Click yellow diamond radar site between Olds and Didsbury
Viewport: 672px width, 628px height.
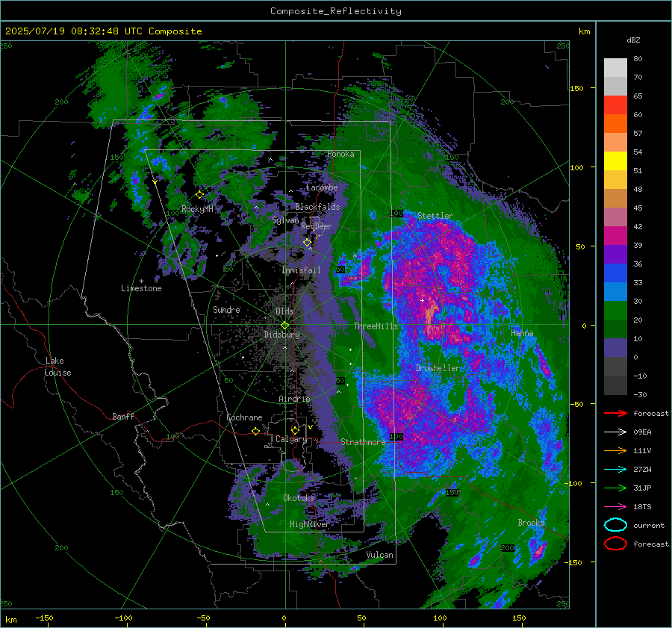pyautogui.click(x=284, y=326)
